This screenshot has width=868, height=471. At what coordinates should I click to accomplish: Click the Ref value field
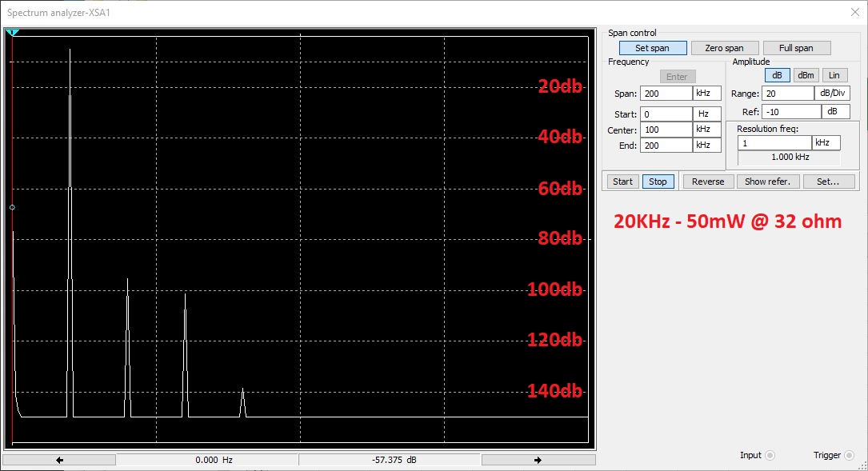(791, 112)
